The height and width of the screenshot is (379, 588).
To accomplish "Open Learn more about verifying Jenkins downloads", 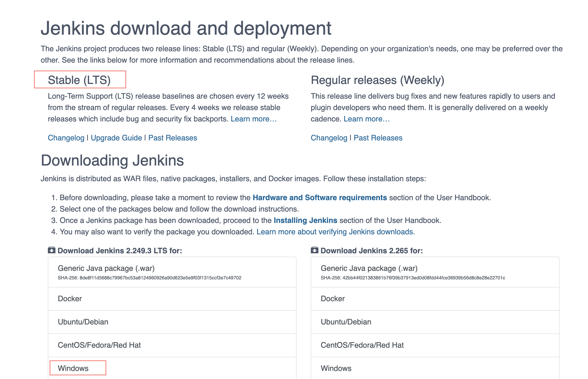I will point(336,232).
